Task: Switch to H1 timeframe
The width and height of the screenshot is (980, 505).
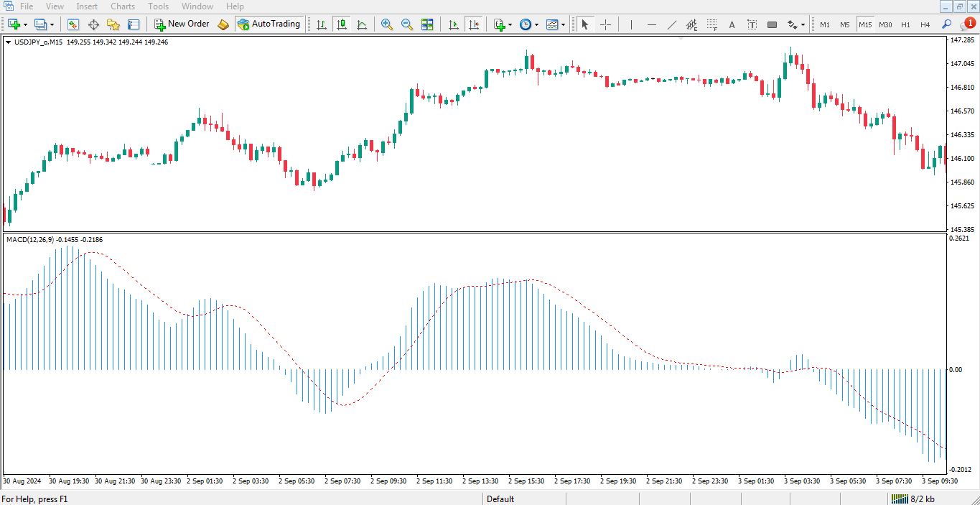Action: (905, 24)
